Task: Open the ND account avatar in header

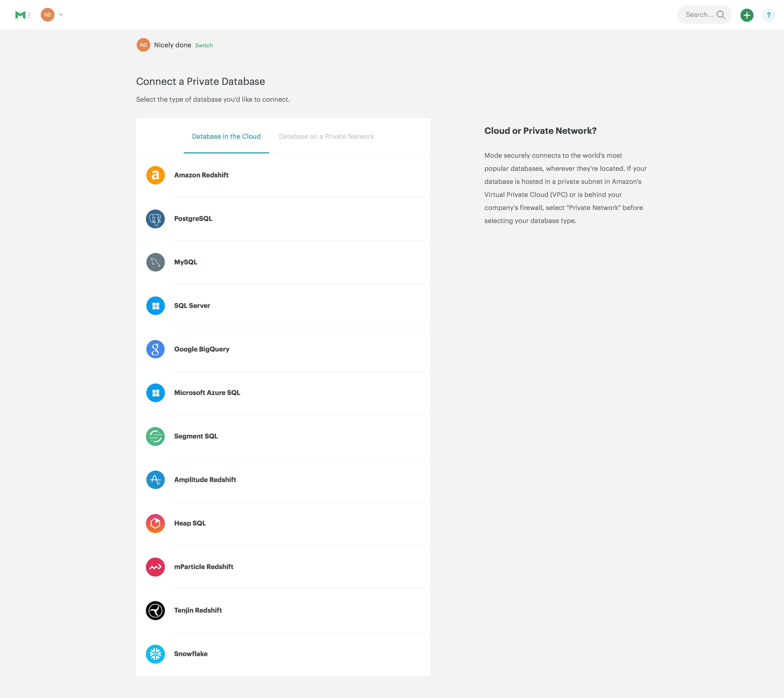Action: coord(48,15)
